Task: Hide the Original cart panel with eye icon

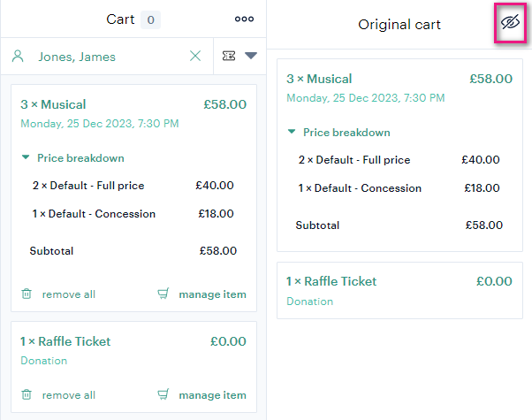Action: pyautogui.click(x=510, y=23)
